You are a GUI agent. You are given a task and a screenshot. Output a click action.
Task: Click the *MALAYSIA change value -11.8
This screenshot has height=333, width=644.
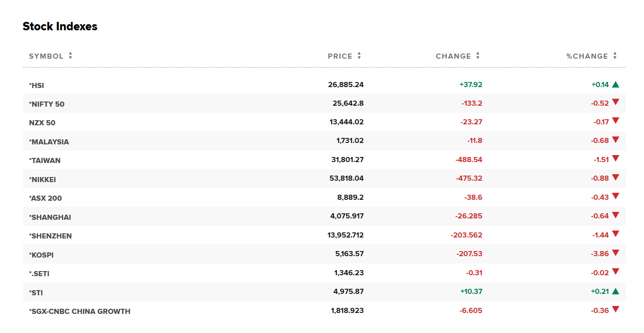point(475,141)
